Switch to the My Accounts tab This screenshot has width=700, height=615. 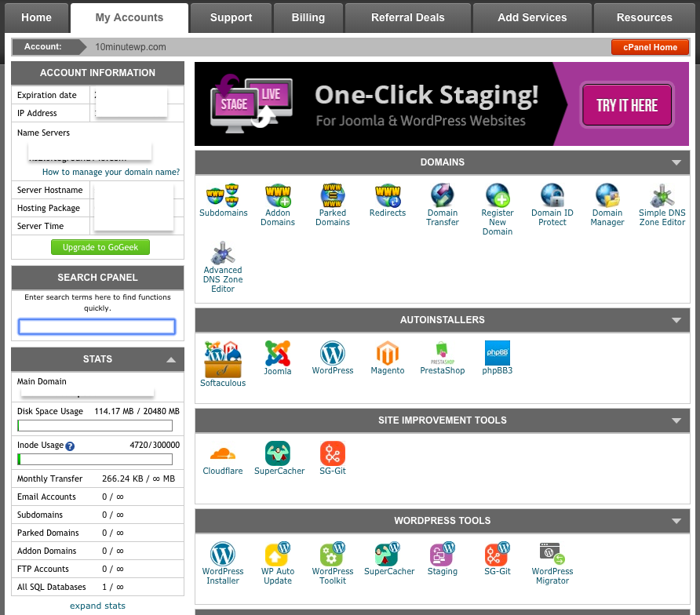(129, 18)
